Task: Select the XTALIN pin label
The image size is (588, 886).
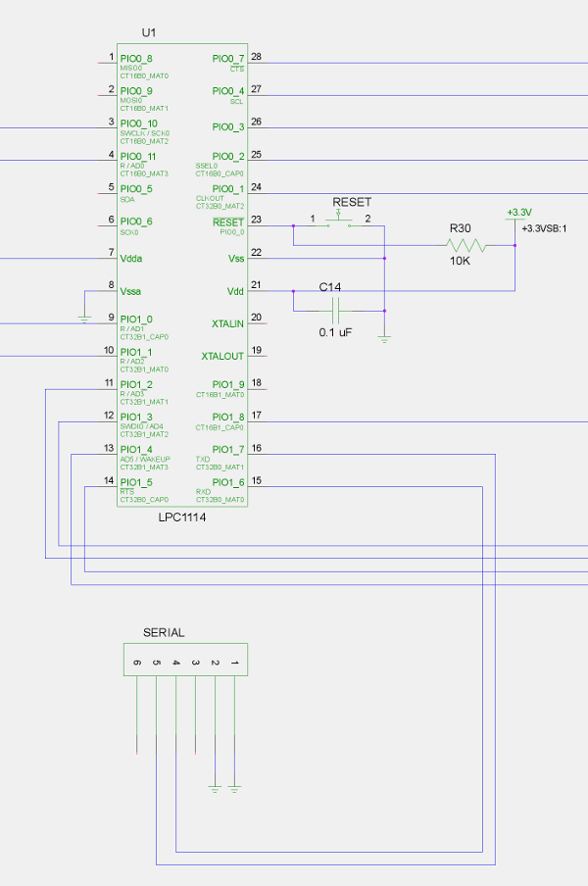Action: coord(227,323)
